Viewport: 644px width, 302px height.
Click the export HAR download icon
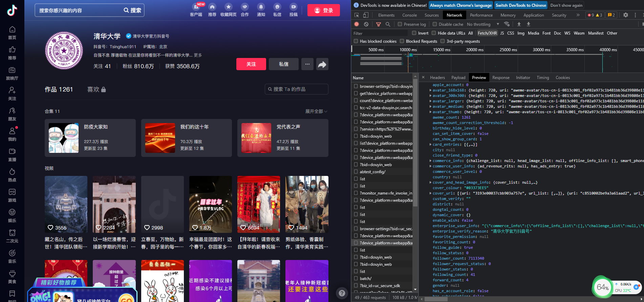pos(529,24)
